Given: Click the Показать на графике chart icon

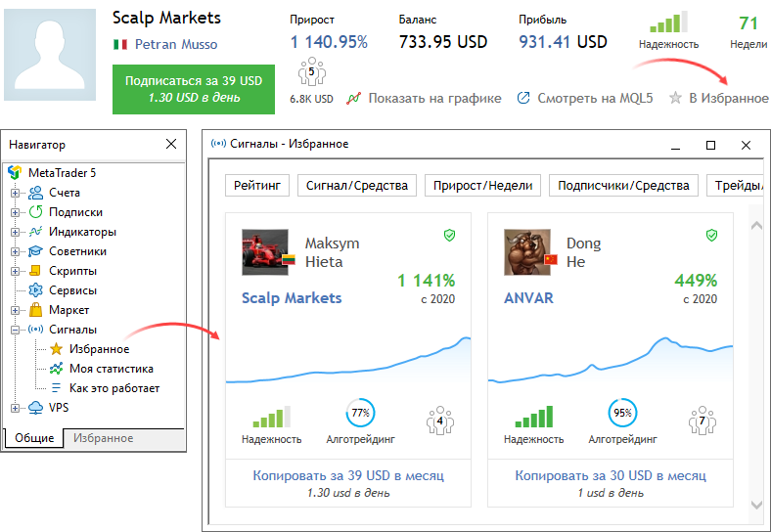Looking at the screenshot, I should click(353, 99).
